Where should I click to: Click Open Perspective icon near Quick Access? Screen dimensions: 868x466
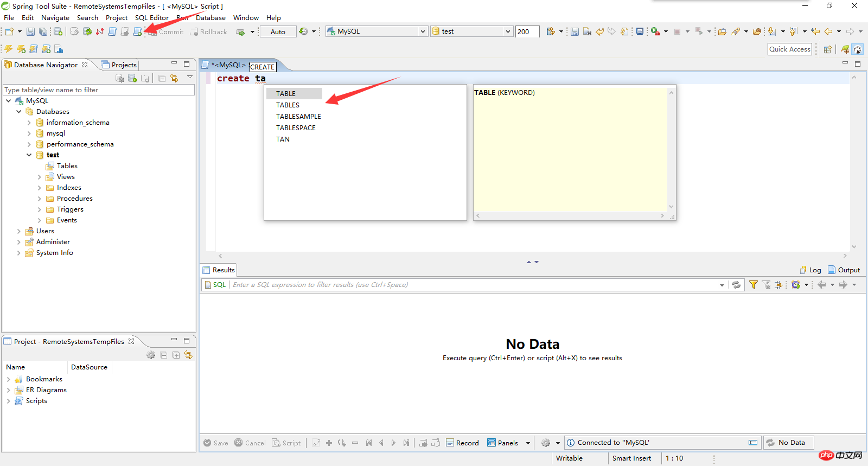point(828,49)
